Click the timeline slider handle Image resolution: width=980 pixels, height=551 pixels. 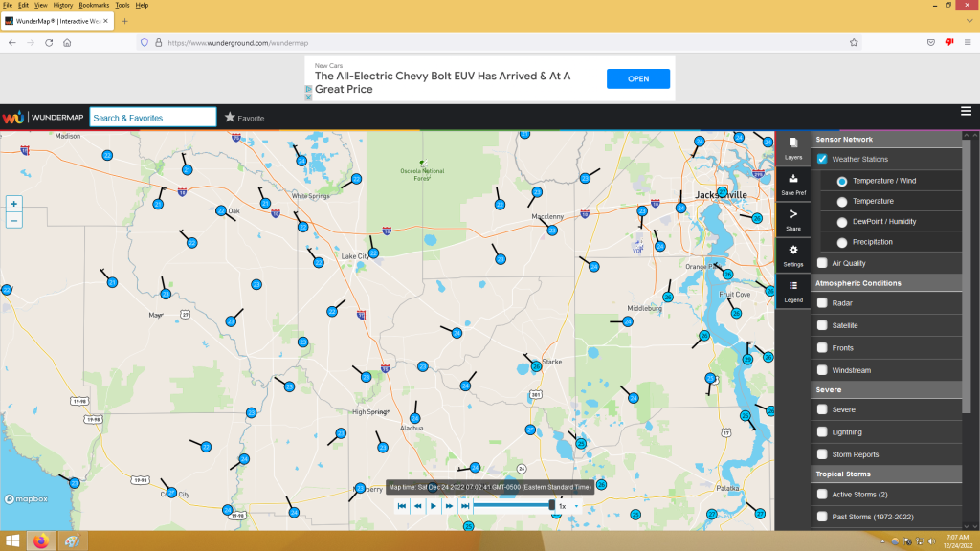point(552,505)
